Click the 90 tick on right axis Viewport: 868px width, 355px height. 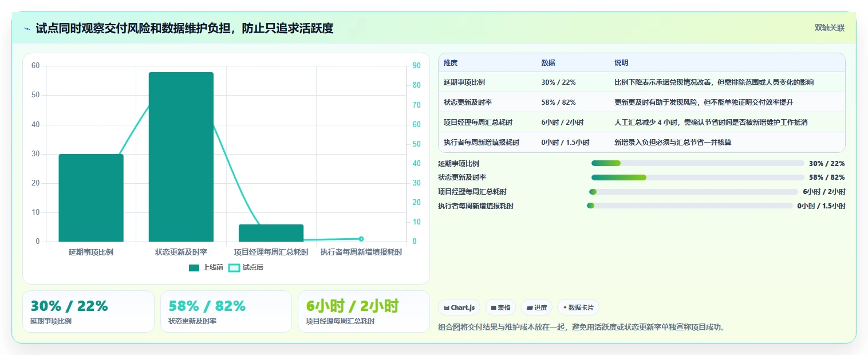[x=416, y=66]
